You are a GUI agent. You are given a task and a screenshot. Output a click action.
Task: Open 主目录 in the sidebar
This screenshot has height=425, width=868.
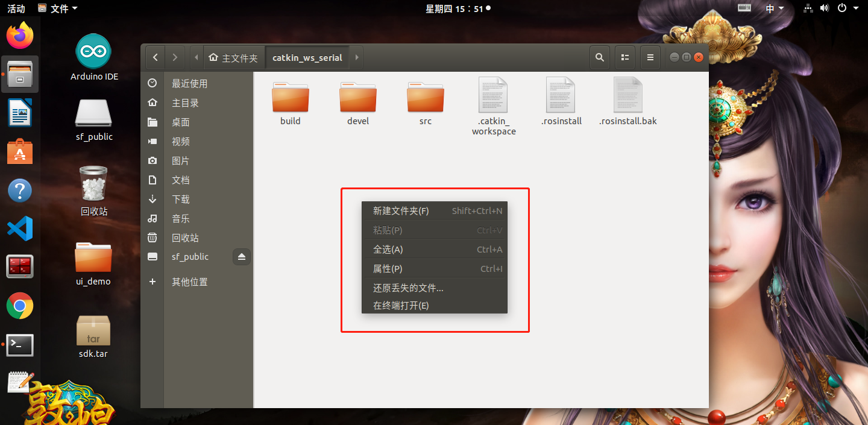pos(197,102)
